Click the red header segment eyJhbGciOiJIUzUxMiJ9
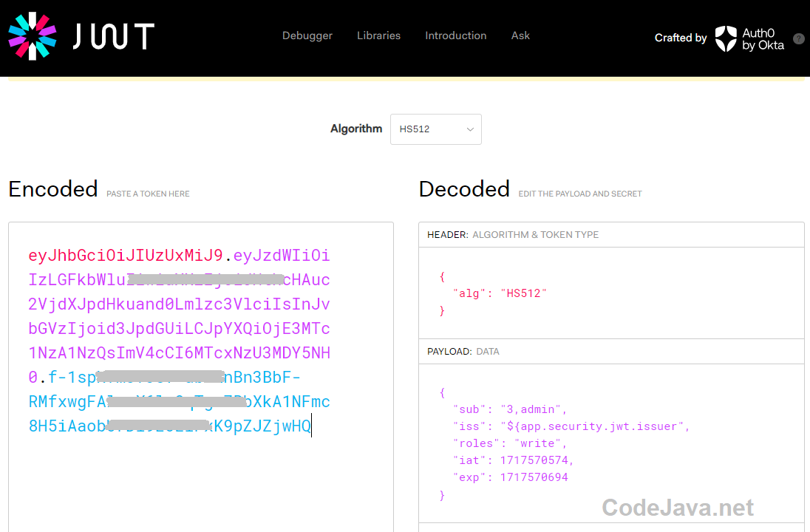The image size is (810, 532). pos(126,255)
